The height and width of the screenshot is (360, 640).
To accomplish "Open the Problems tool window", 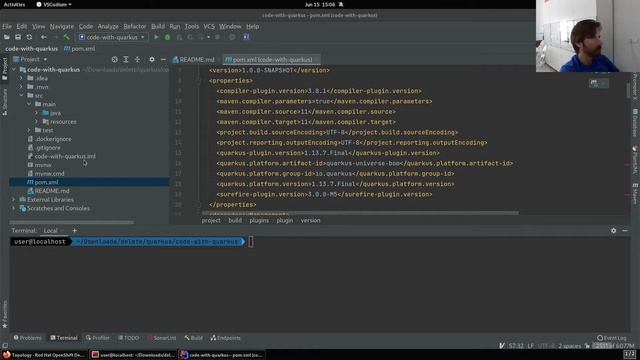I will tap(28, 338).
